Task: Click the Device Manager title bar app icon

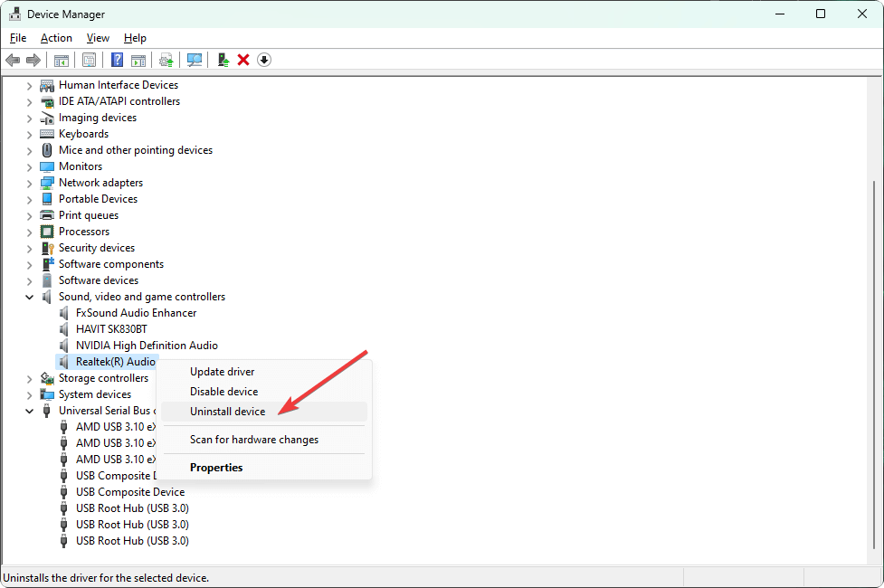Action: [x=14, y=14]
